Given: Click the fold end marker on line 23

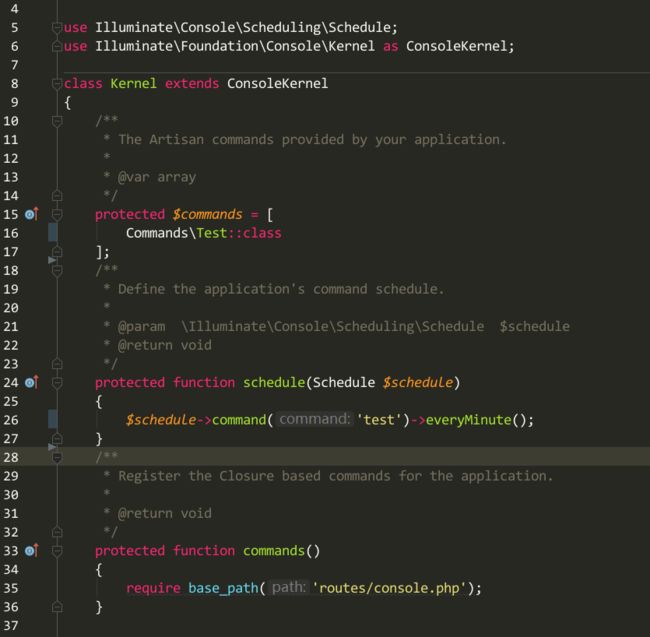Looking at the screenshot, I should [57, 363].
